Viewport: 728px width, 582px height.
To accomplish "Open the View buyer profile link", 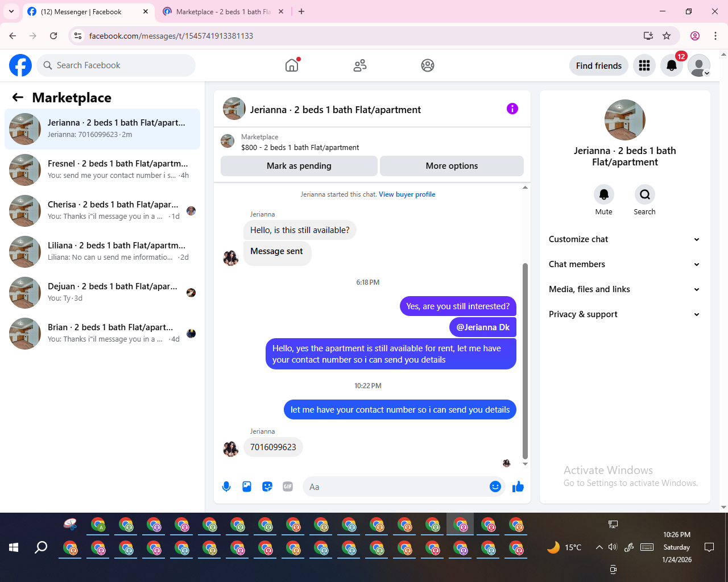I will point(407,194).
